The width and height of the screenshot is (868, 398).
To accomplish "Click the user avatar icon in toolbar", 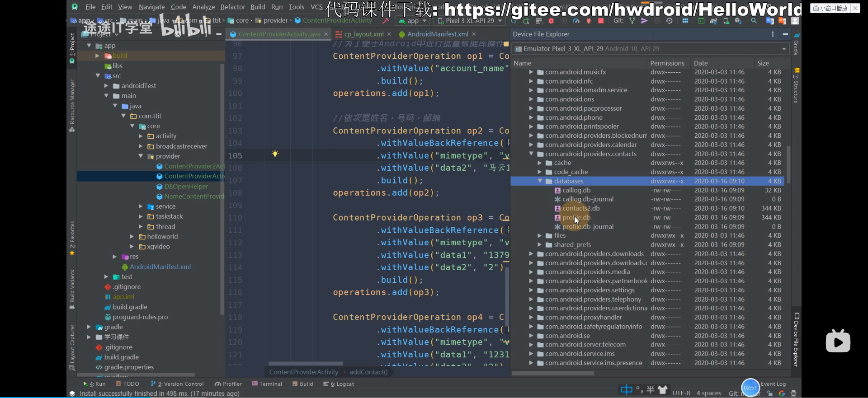I will click(795, 21).
